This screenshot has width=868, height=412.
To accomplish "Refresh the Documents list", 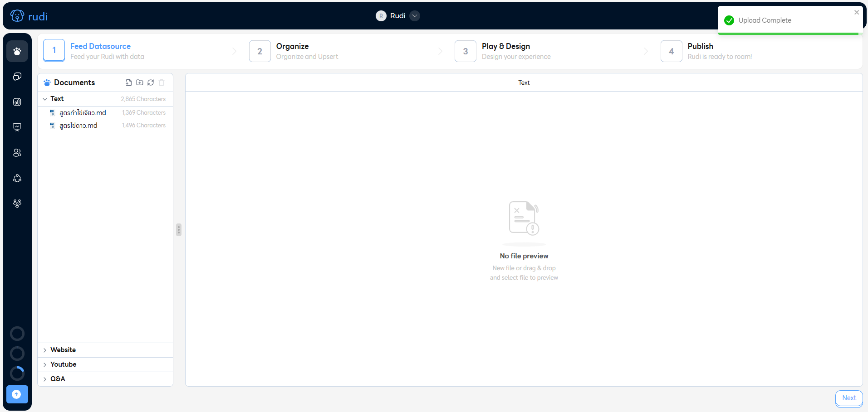I will pyautogui.click(x=150, y=82).
